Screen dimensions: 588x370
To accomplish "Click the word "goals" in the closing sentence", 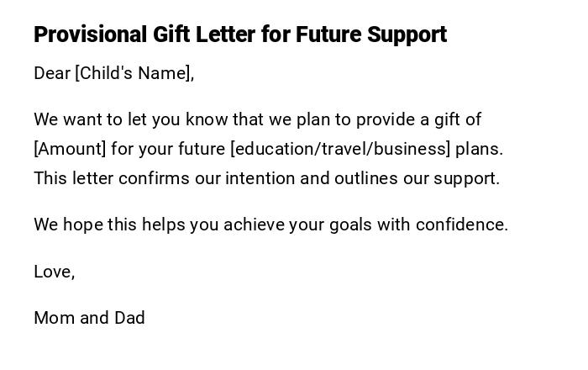I will click(351, 225).
